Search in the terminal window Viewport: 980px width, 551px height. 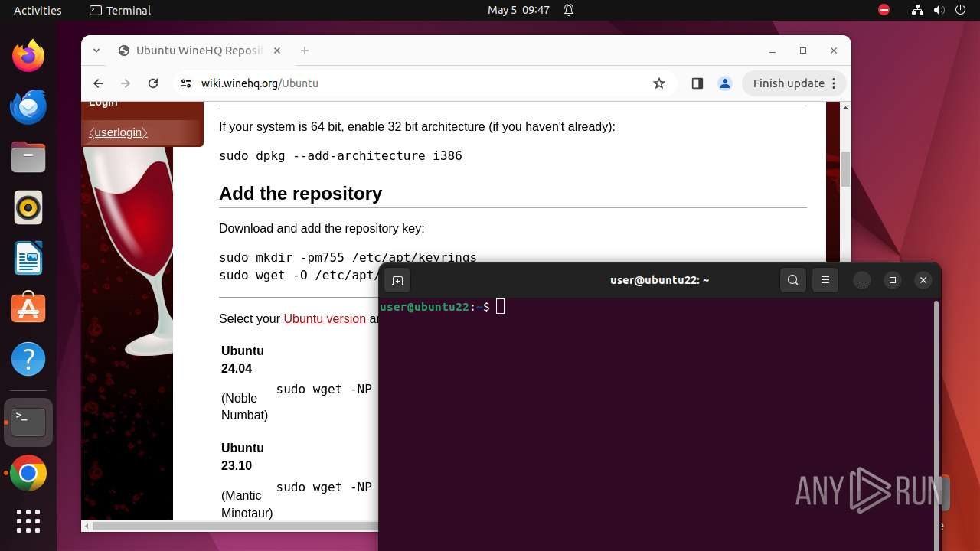793,280
